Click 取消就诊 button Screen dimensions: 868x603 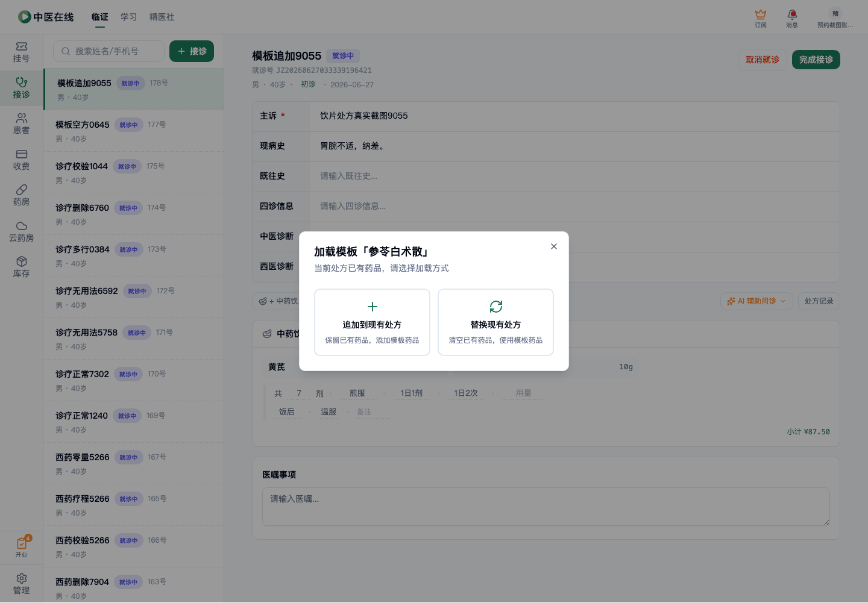[763, 60]
